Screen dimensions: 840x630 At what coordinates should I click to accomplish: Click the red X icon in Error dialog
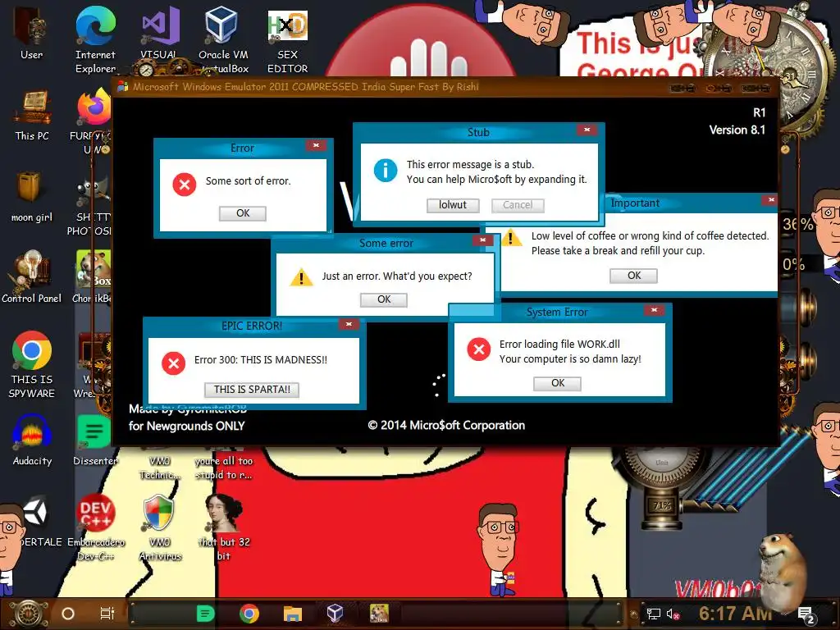(x=185, y=185)
